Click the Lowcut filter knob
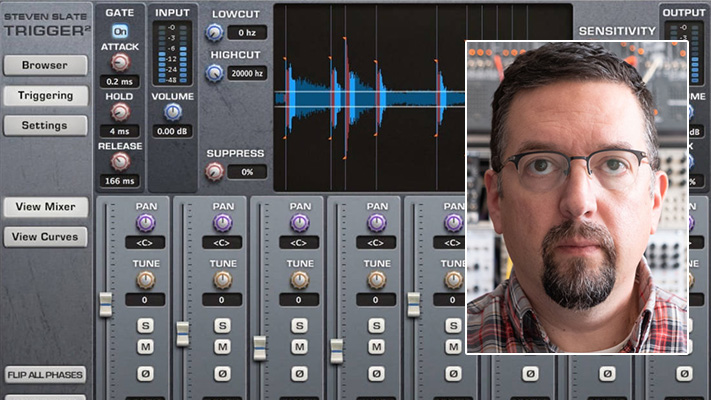Viewport: 711px width, 400px height. [x=215, y=32]
